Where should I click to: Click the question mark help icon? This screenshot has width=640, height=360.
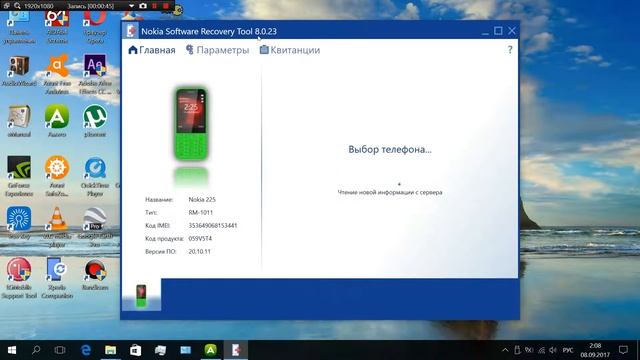[x=510, y=50]
